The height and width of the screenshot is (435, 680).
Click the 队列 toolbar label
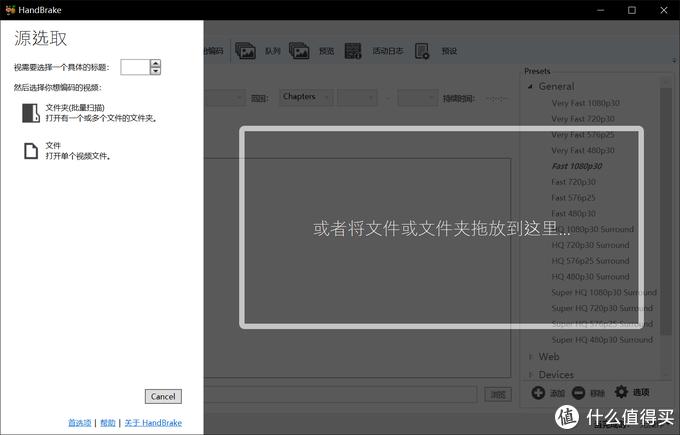pos(272,51)
